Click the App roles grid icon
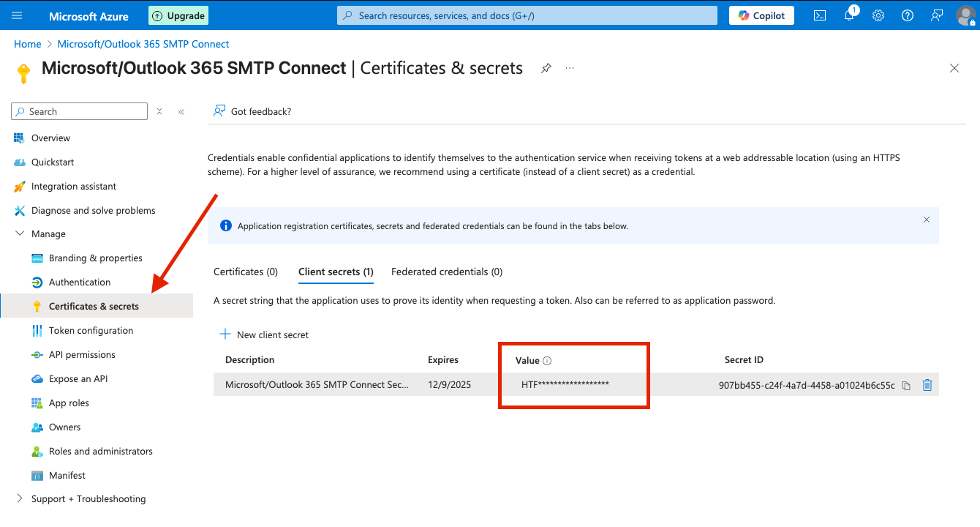Screen dimensions: 980x527 (37, 403)
